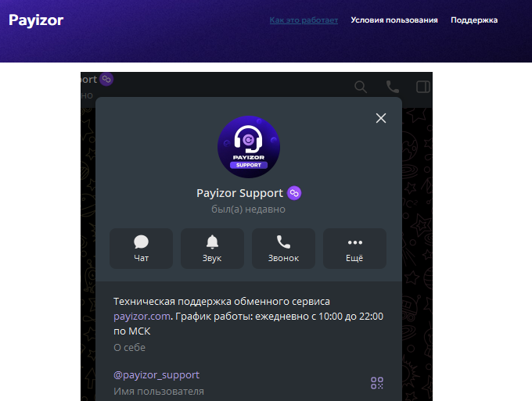Image resolution: width=532 pixels, height=401 pixels.
Task: Open more options via 'Ещё' button
Action: click(x=354, y=249)
